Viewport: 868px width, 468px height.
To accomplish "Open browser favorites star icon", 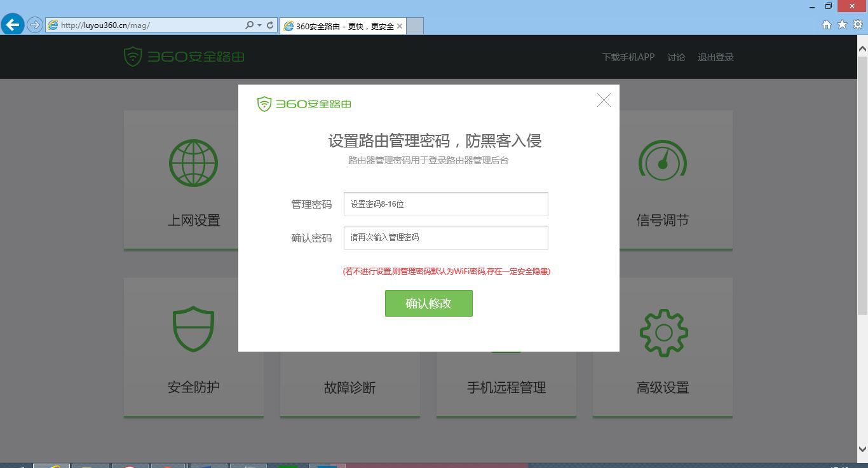I will [843, 25].
